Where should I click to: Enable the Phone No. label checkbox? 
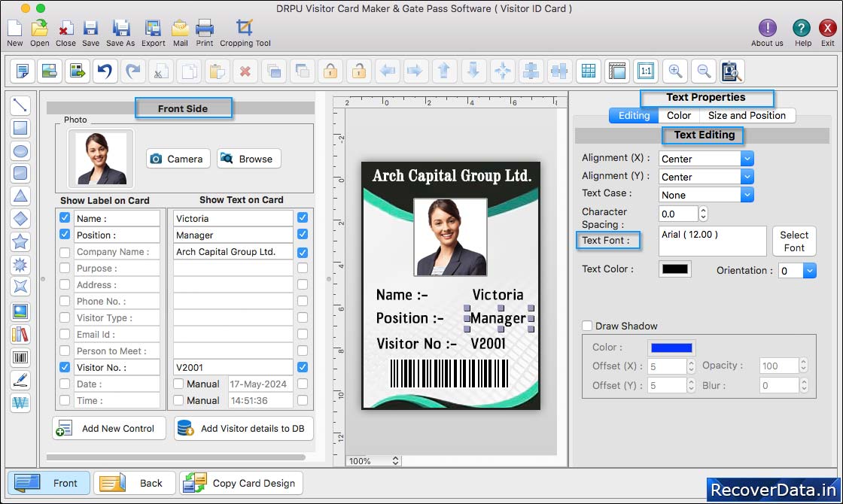pyautogui.click(x=65, y=301)
